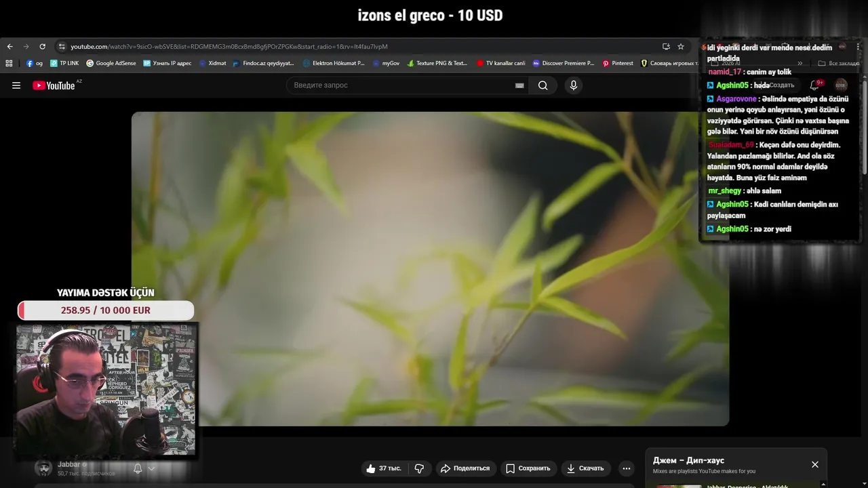
Task: Open the Google AdSense bookmark
Action: (111, 63)
